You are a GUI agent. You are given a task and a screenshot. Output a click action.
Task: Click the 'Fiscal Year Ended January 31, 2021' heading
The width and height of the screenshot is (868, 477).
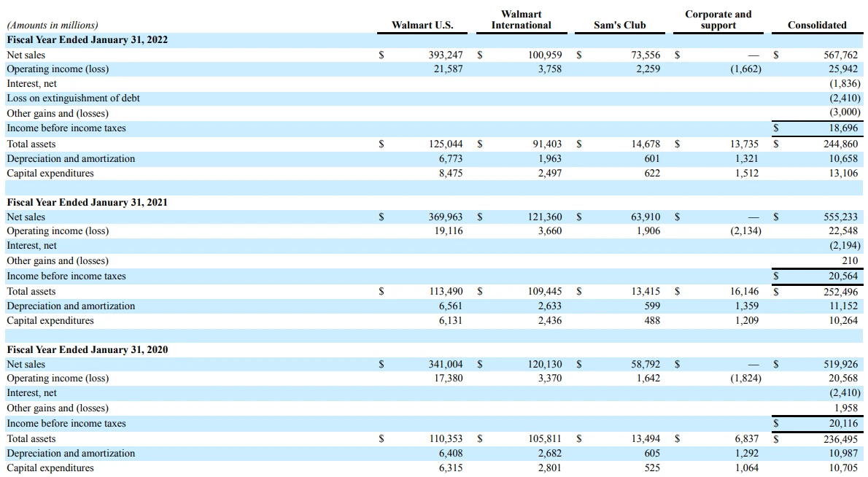pyautogui.click(x=87, y=203)
